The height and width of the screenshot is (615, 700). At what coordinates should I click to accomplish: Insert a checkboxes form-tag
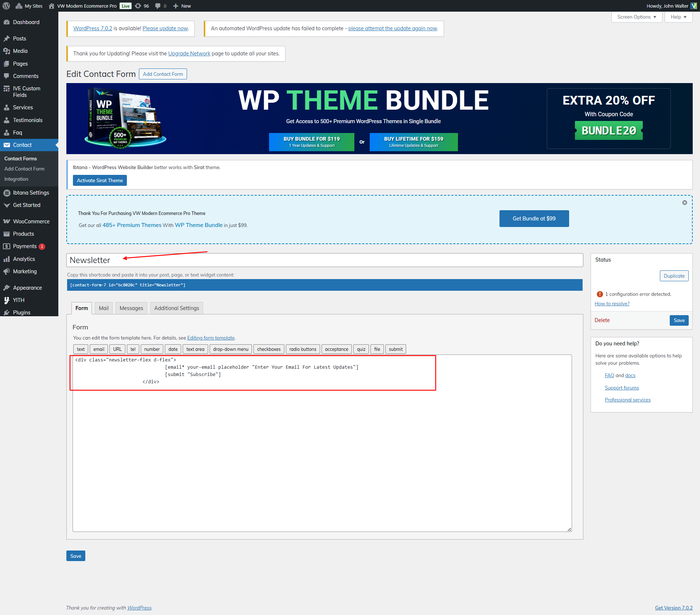click(269, 349)
